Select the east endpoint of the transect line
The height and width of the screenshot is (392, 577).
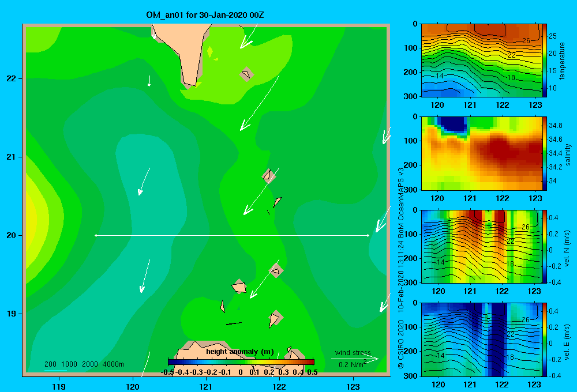(x=368, y=235)
